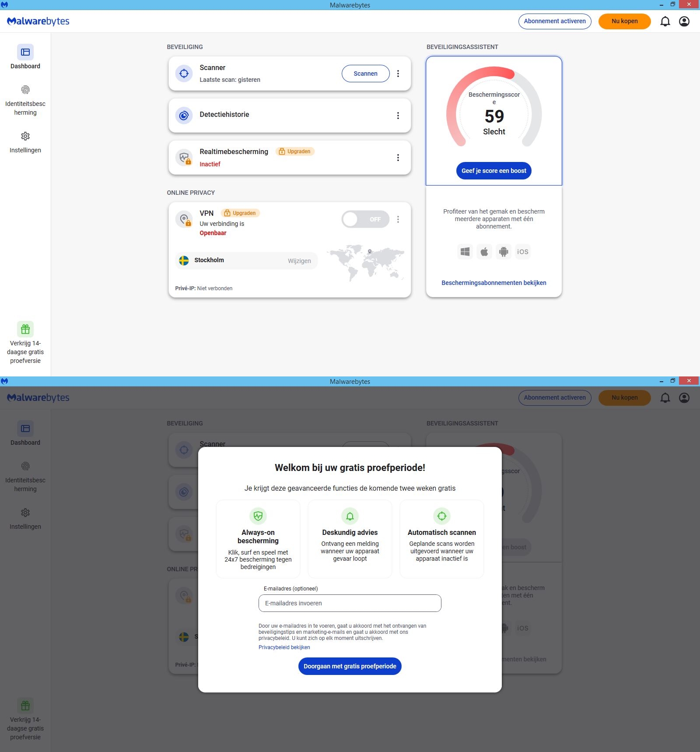700x752 pixels.
Task: Click Realtimebescherming shield icon in upper window
Action: coord(184,158)
